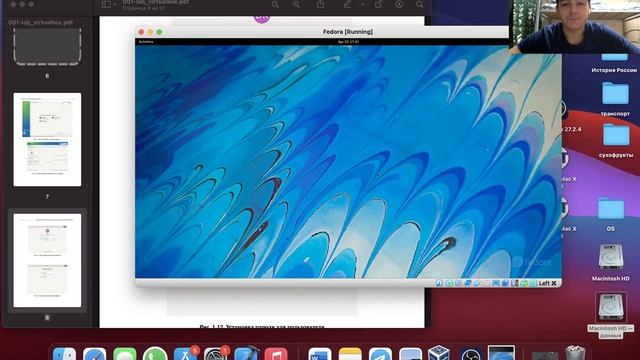This screenshot has height=360, width=640.
Task: Select the Macintosh HD — данные drive icon
Action: [x=611, y=307]
